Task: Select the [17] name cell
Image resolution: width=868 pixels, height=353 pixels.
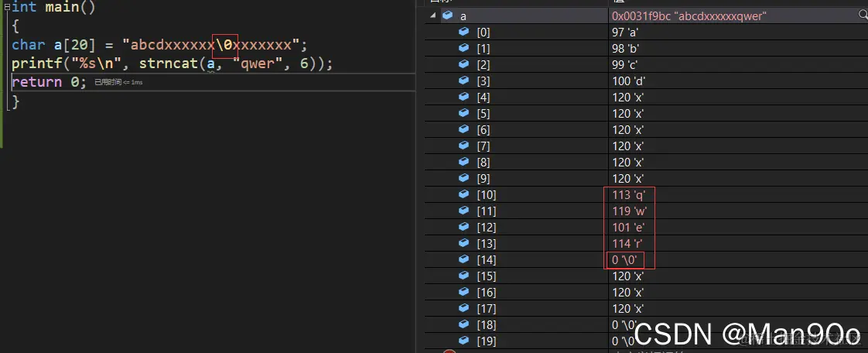Action: pos(487,309)
